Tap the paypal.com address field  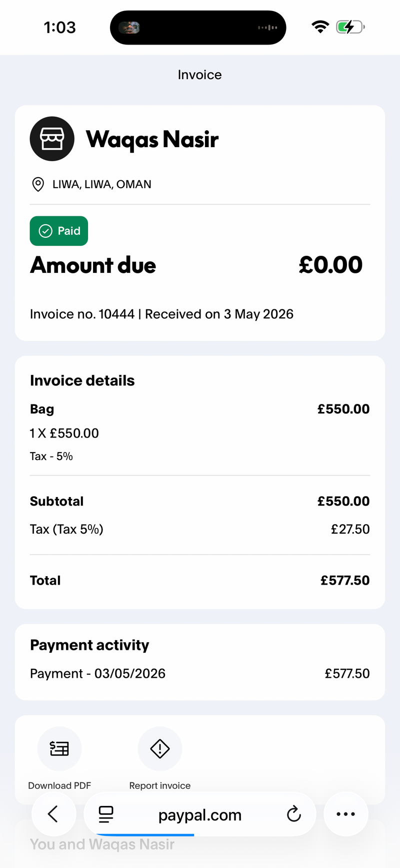[200, 815]
